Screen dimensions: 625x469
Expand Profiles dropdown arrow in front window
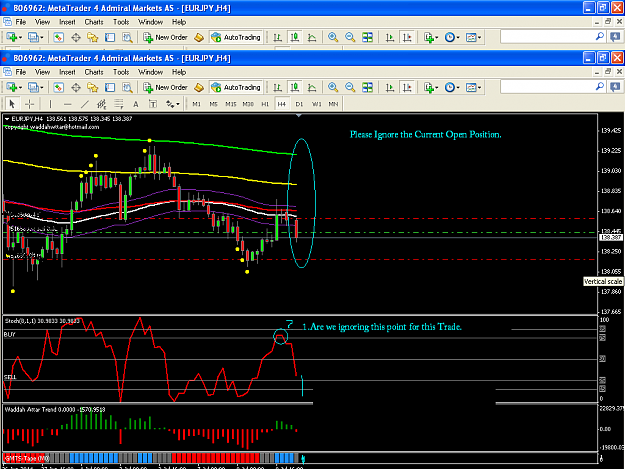pyautogui.click(x=42, y=88)
